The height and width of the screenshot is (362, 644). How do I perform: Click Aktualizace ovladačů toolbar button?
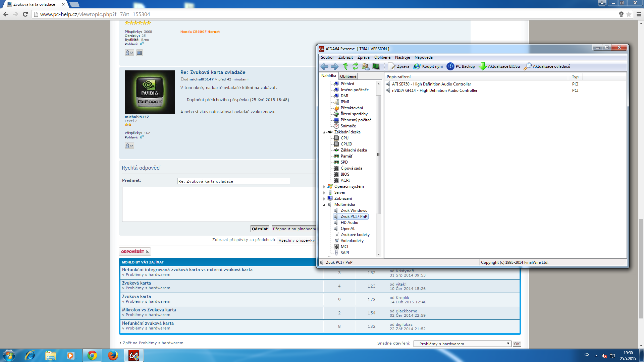[547, 66]
